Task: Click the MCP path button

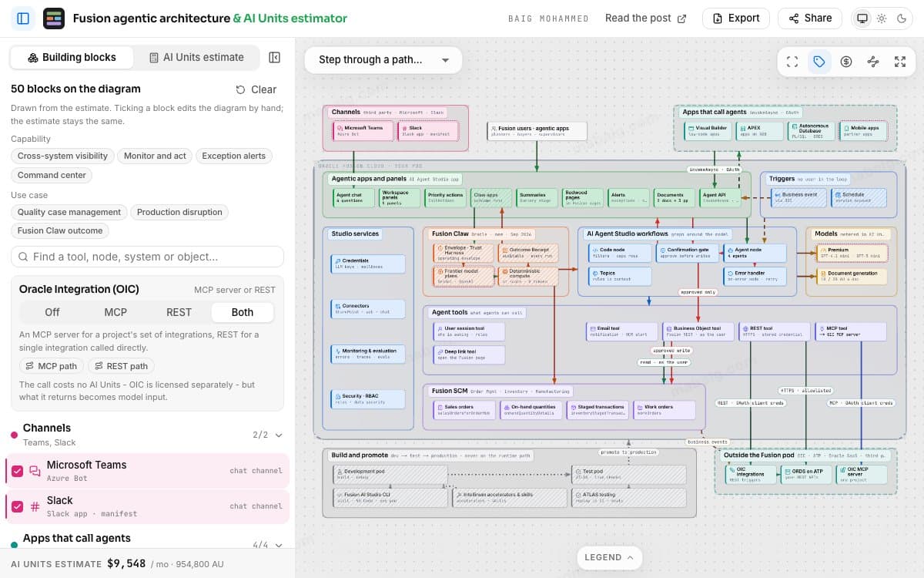Action: (x=52, y=366)
